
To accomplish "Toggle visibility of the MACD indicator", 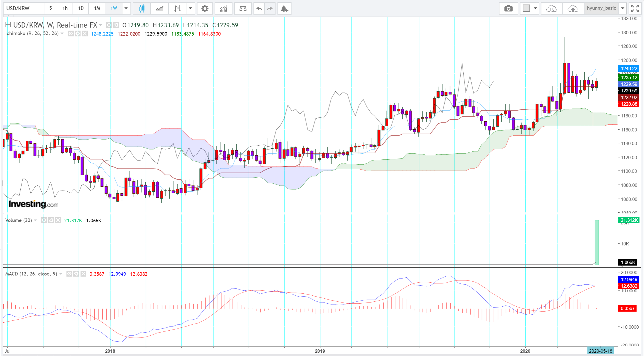I will [69, 274].
